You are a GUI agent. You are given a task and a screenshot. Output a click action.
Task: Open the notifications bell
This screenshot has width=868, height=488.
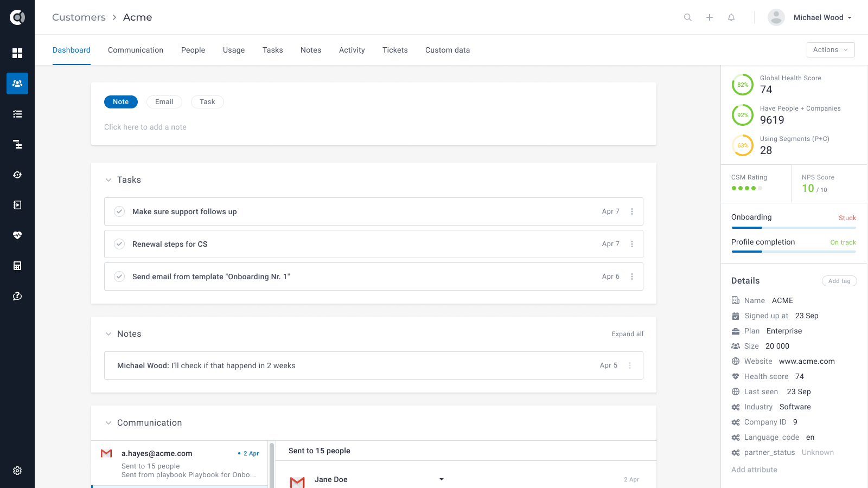[x=731, y=17]
